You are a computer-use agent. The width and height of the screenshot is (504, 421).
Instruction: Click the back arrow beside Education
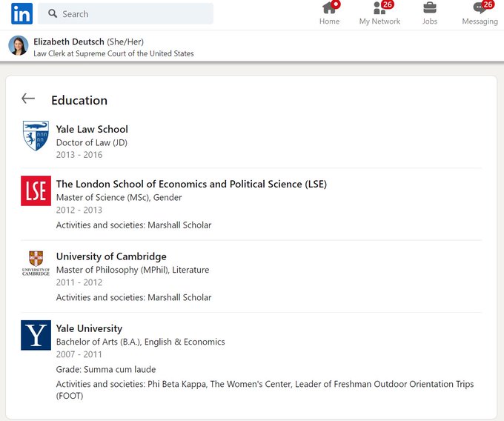point(28,99)
